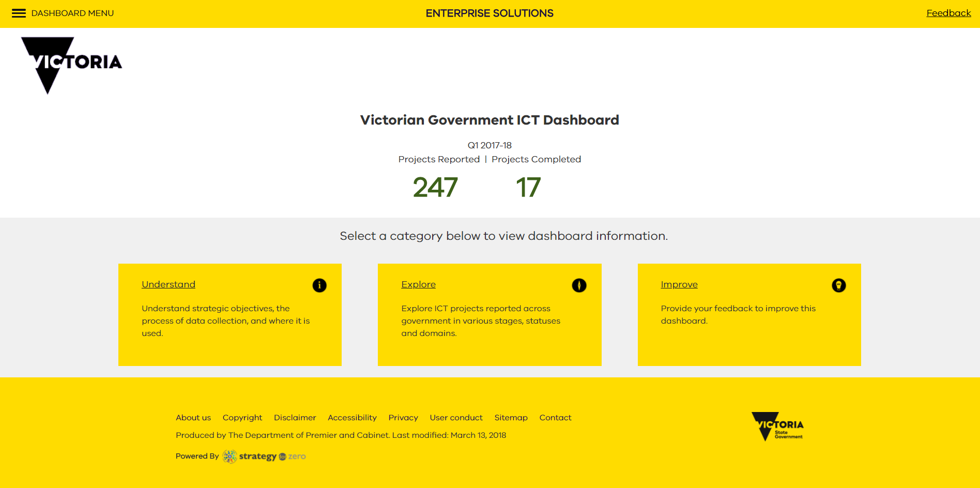Open the Contact page

click(x=555, y=417)
